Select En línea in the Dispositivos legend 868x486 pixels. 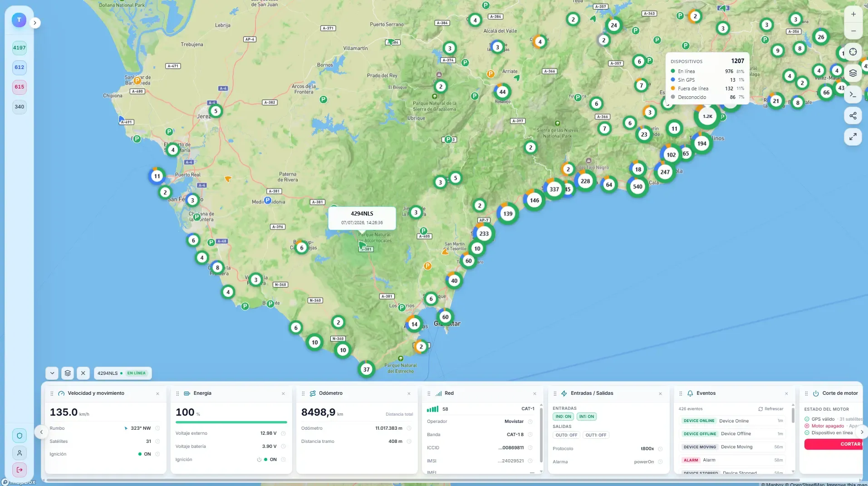707,71
